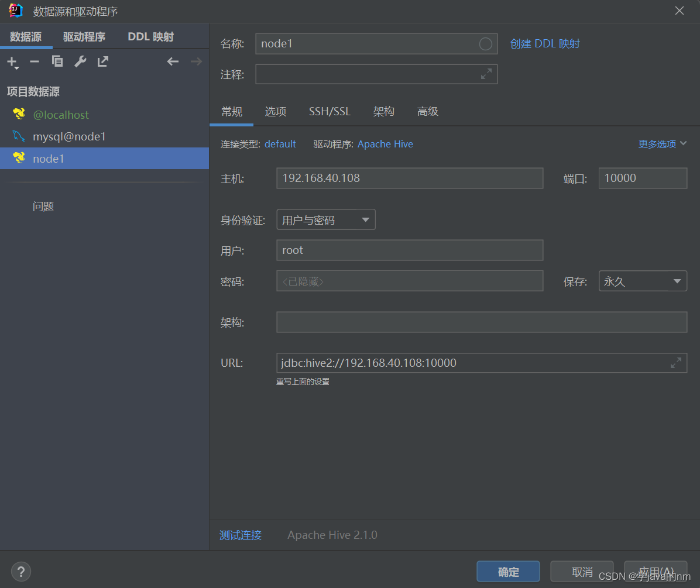Select the node1 data source entry

click(x=104, y=159)
